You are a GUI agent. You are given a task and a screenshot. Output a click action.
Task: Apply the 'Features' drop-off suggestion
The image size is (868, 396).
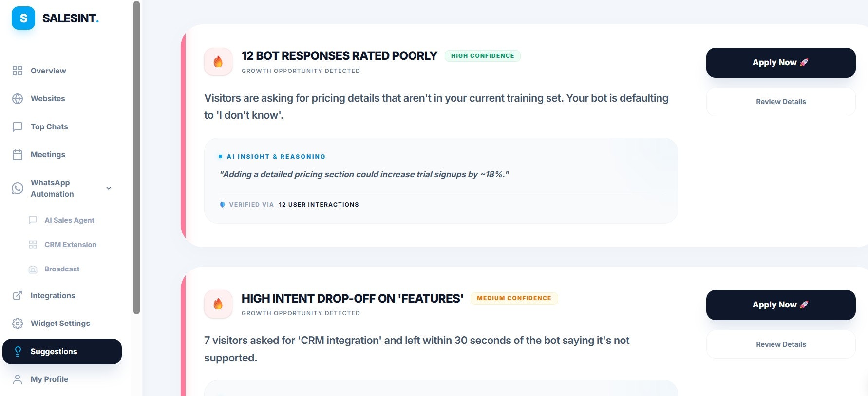coord(780,305)
